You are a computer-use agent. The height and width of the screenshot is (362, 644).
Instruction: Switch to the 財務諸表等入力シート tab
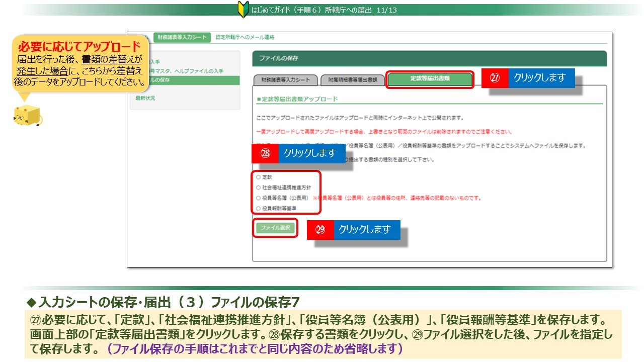285,80
